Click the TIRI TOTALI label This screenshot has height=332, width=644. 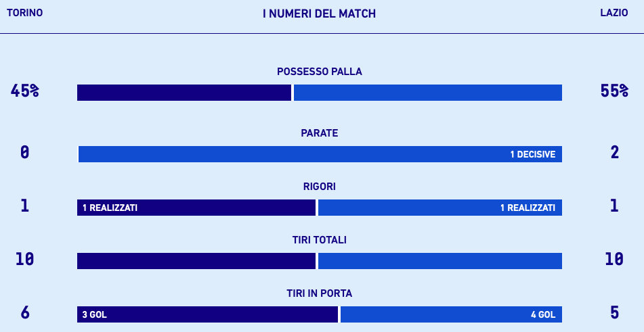point(319,240)
